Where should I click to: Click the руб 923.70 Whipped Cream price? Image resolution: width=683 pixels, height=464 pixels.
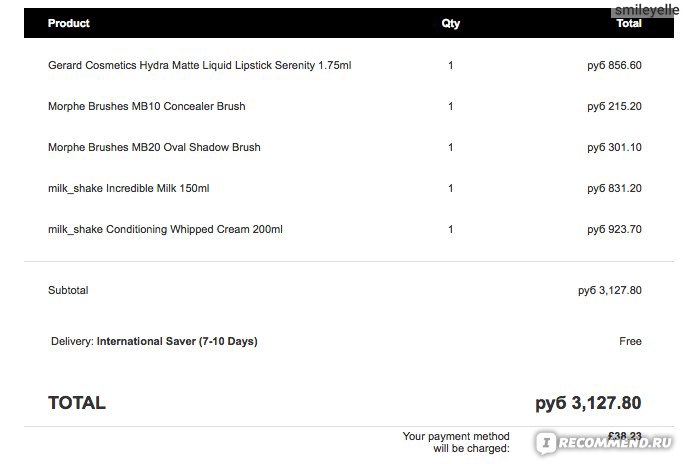pyautogui.click(x=614, y=229)
